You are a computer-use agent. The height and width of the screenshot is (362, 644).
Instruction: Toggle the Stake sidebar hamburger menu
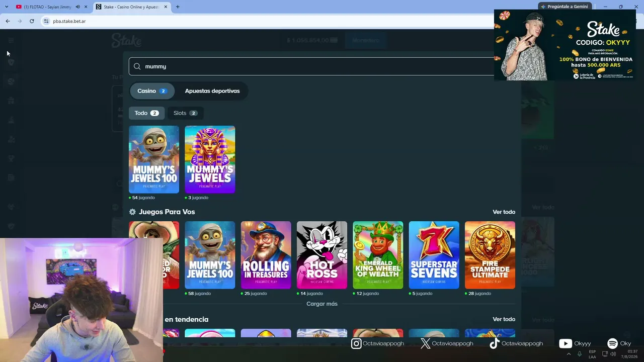(x=11, y=40)
